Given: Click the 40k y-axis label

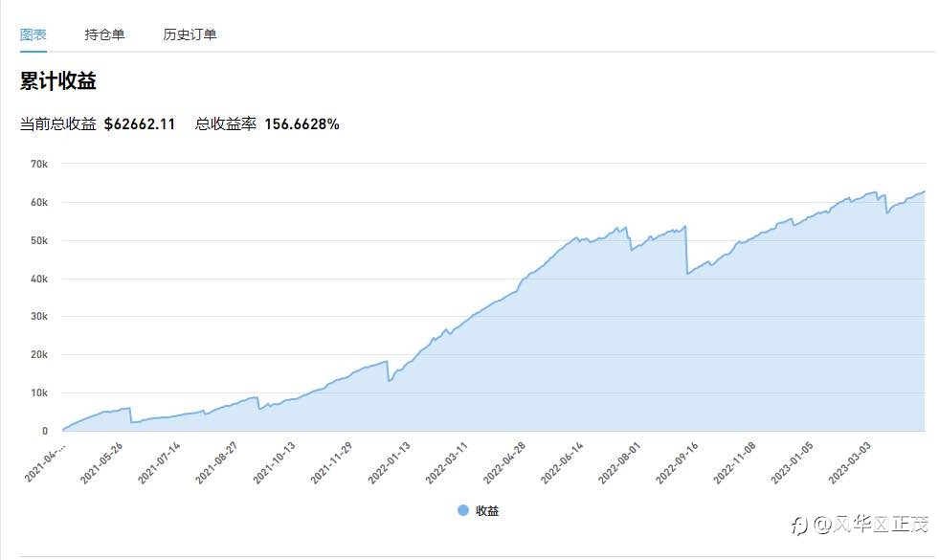Looking at the screenshot, I should pyautogui.click(x=39, y=279).
